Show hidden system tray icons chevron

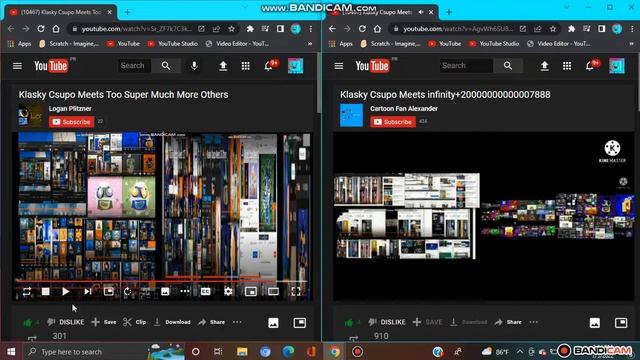coord(520,351)
